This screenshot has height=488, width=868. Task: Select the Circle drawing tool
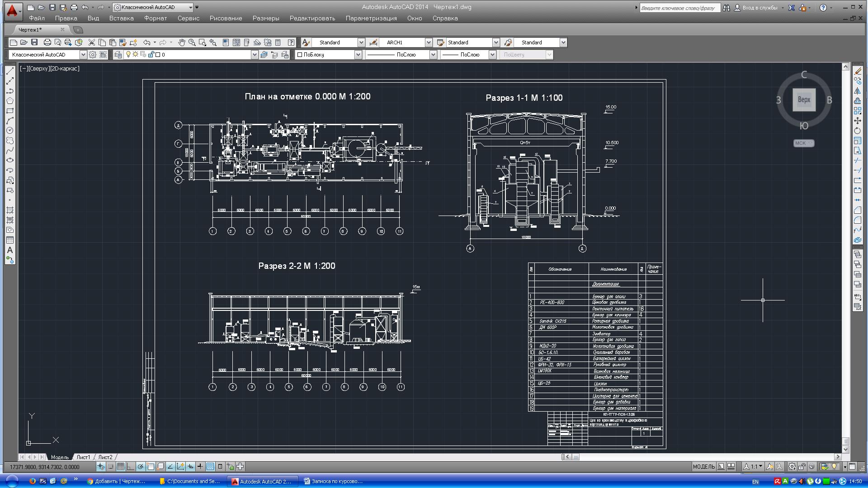[10, 131]
